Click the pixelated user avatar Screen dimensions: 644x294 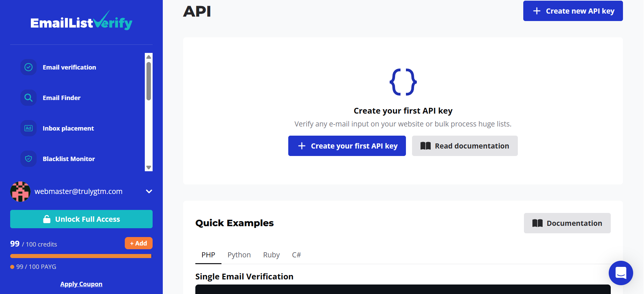[x=20, y=192]
